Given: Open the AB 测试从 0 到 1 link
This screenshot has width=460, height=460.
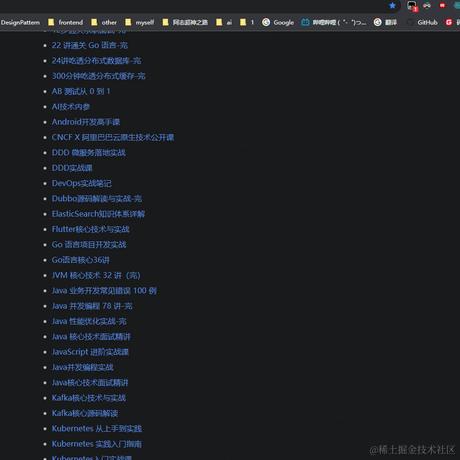Looking at the screenshot, I should (81, 91).
